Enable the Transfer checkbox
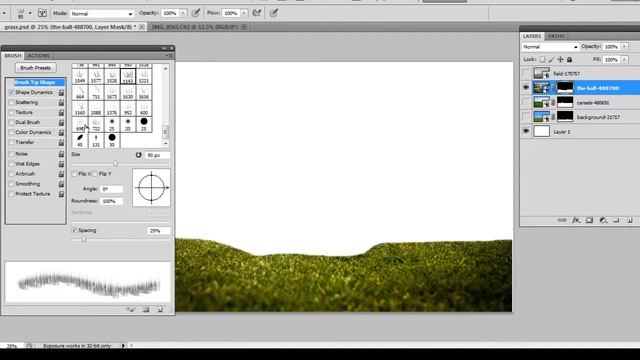 pyautogui.click(x=11, y=142)
